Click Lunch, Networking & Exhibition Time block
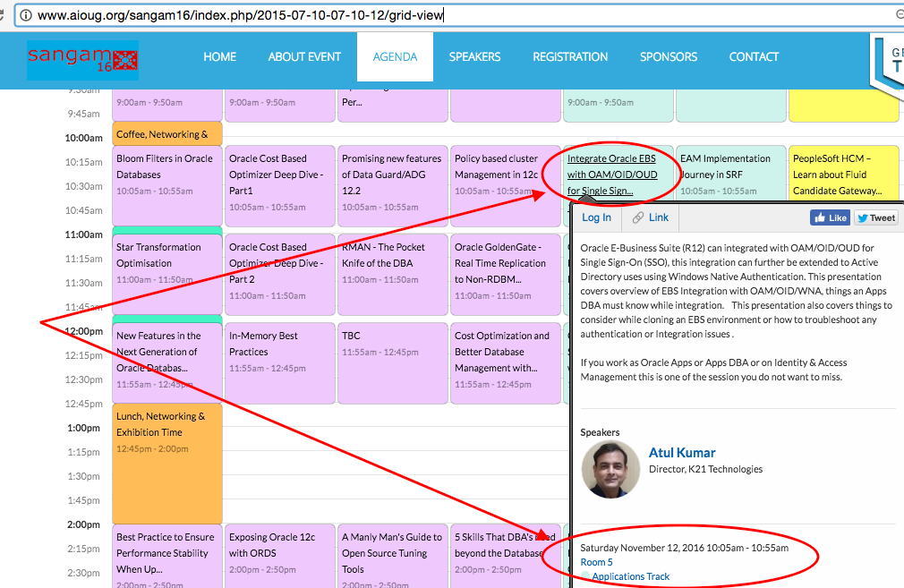 click(x=167, y=464)
